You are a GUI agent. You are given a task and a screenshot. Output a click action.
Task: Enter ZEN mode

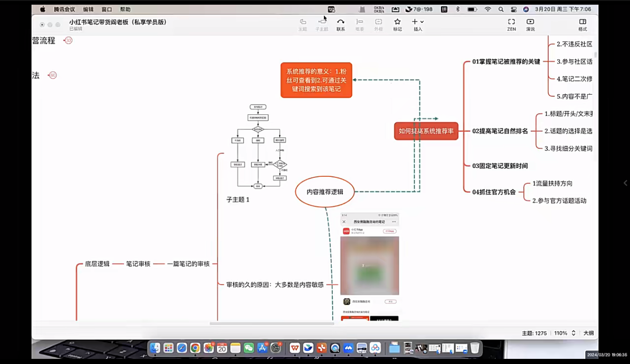click(511, 23)
